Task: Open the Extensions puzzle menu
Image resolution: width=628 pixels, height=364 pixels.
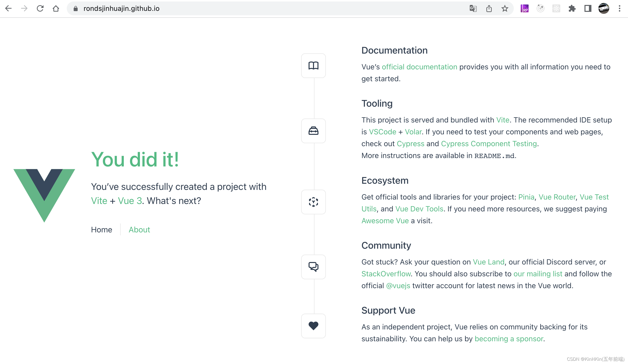Action: click(572, 8)
